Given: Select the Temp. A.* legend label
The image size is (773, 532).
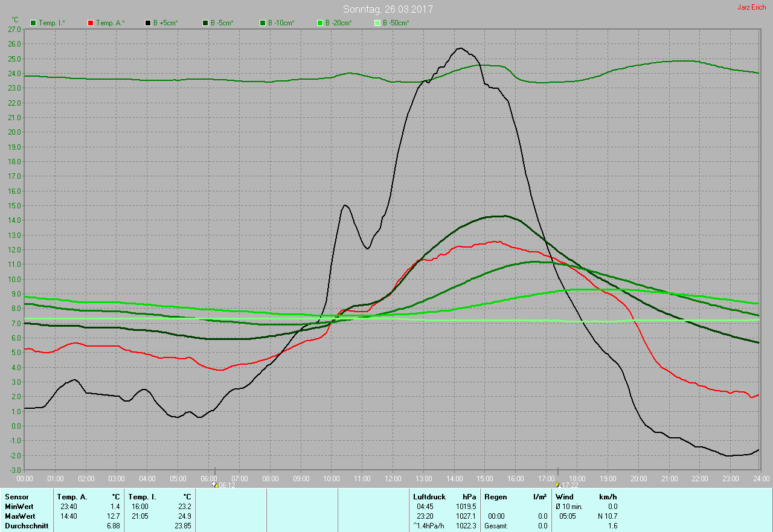Looking at the screenshot, I should pos(111,23).
